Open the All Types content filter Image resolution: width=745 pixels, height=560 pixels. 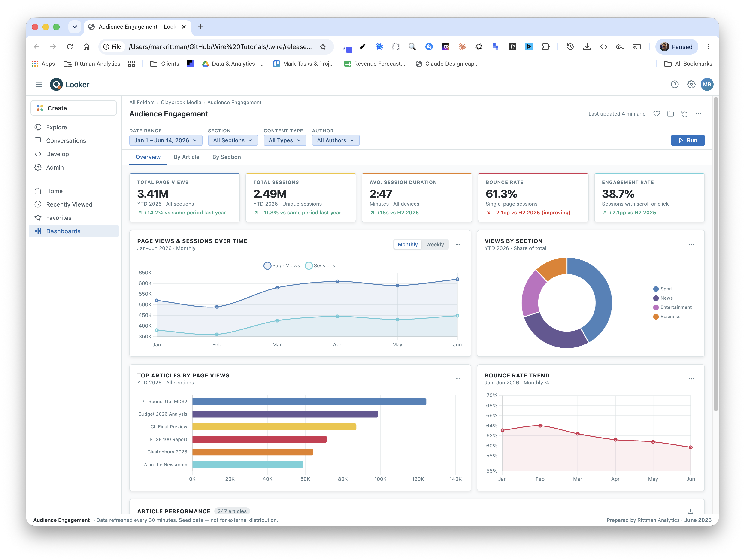tap(285, 140)
